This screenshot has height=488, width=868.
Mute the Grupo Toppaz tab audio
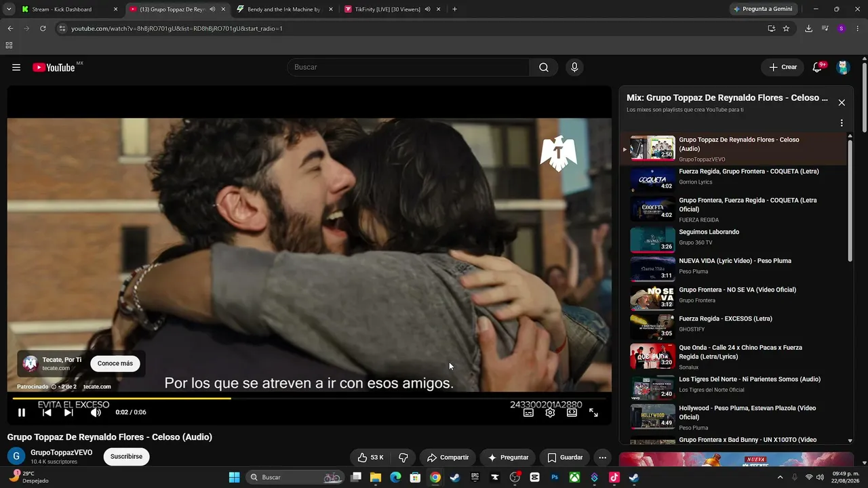(212, 9)
